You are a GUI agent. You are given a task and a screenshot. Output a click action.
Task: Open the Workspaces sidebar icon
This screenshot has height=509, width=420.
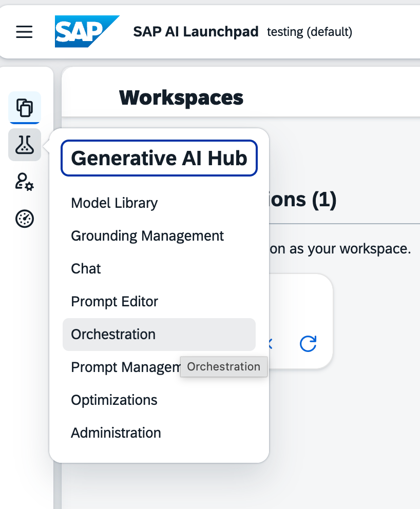pos(25,108)
